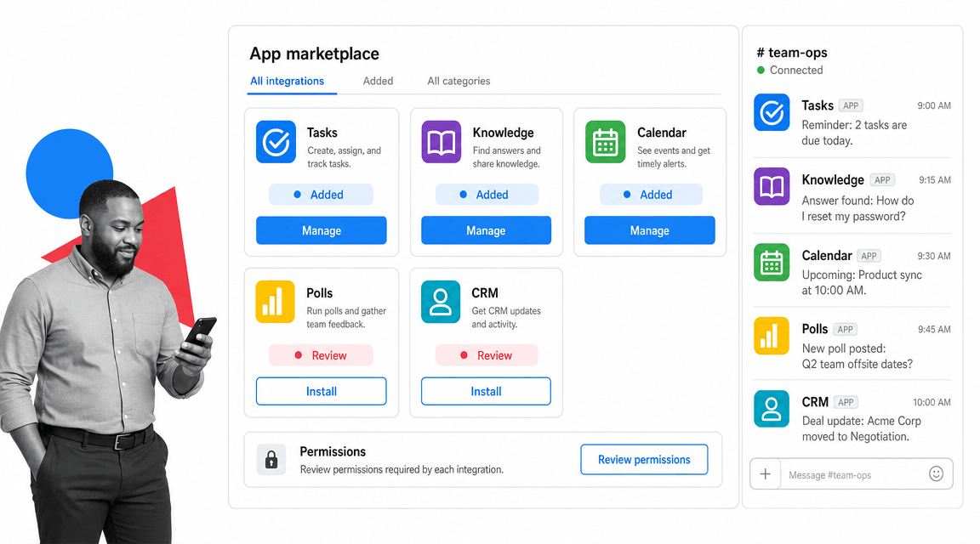Click the Permissions lock icon
The image size is (980, 544).
(271, 460)
